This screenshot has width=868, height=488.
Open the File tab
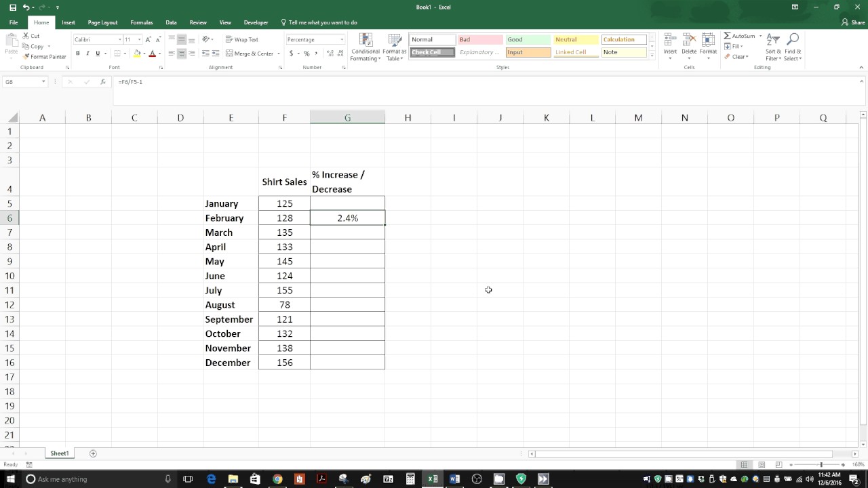click(14, 22)
